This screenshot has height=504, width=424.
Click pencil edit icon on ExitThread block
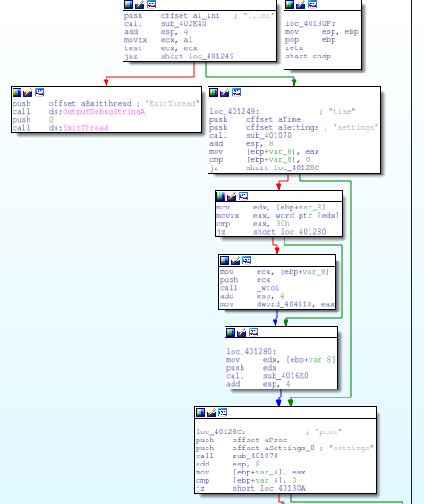[x=28, y=92]
